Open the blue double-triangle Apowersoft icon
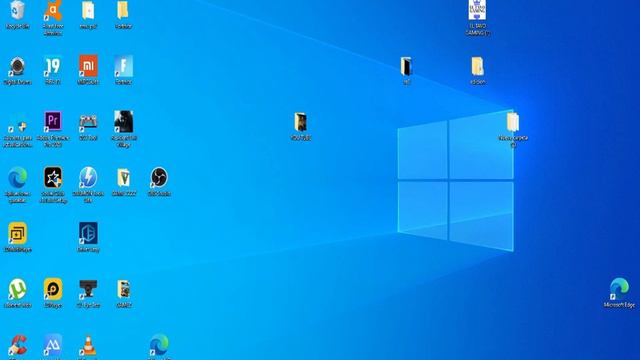640x360 pixels. tap(53, 345)
